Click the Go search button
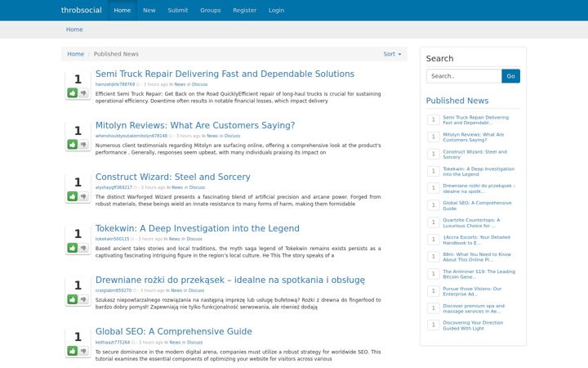This screenshot has height=368, width=588. [510, 76]
